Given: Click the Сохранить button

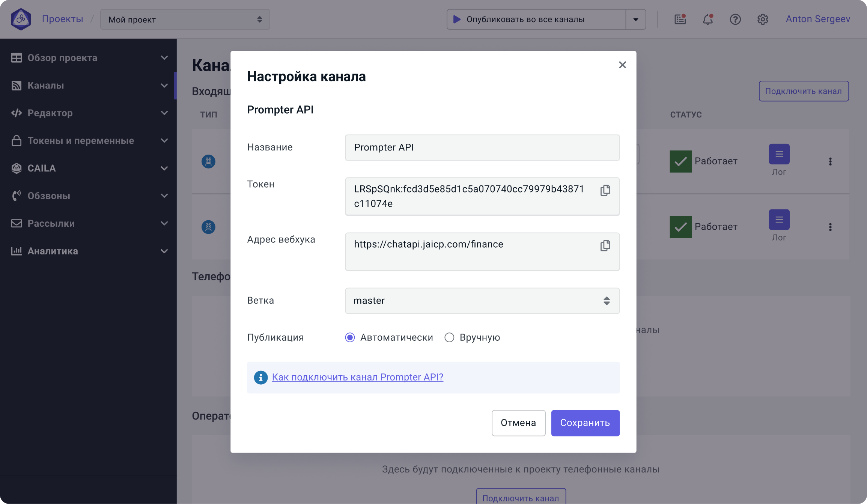Looking at the screenshot, I should [585, 423].
